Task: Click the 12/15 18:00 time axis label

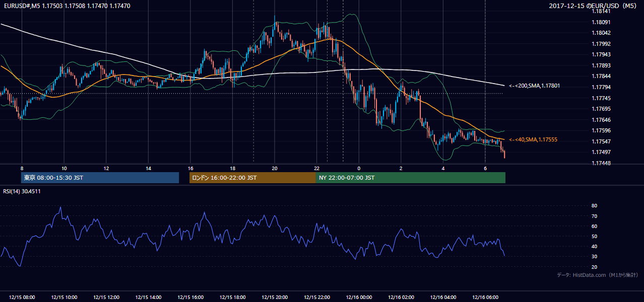Action: 232,297
